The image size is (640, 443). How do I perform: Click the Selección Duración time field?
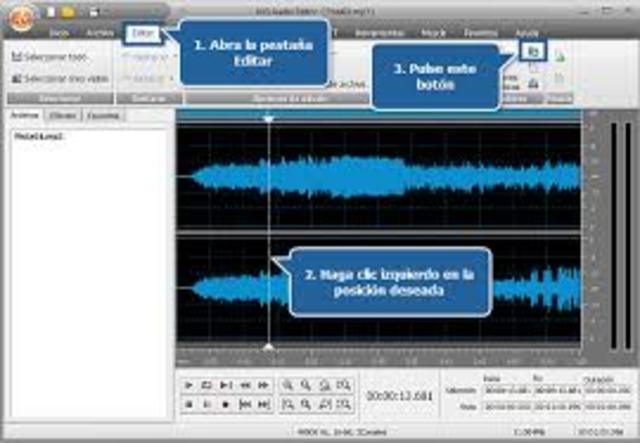tap(608, 391)
